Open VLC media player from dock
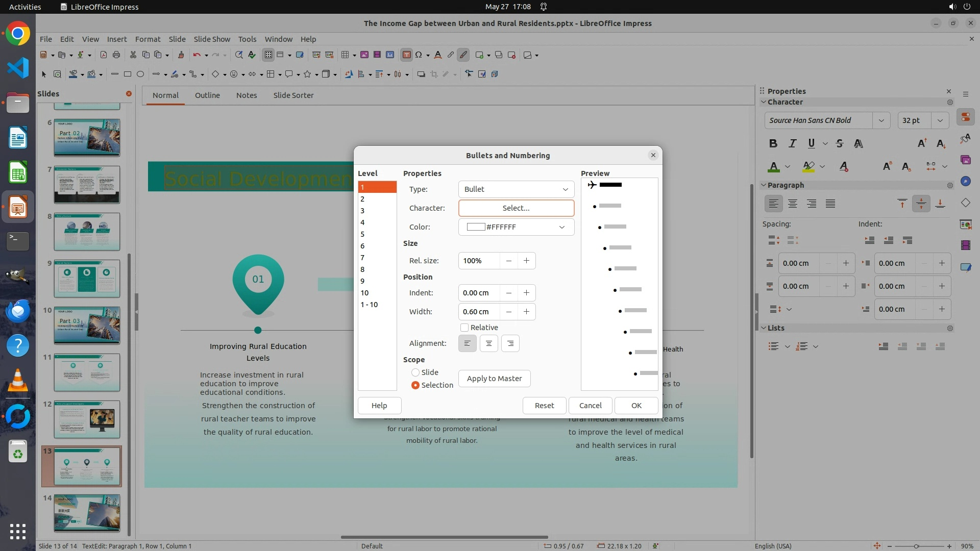This screenshot has height=551, width=980. pyautogui.click(x=18, y=381)
